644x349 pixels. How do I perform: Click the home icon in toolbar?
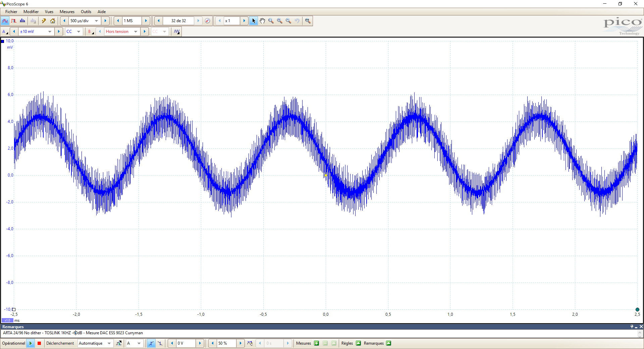tap(53, 21)
